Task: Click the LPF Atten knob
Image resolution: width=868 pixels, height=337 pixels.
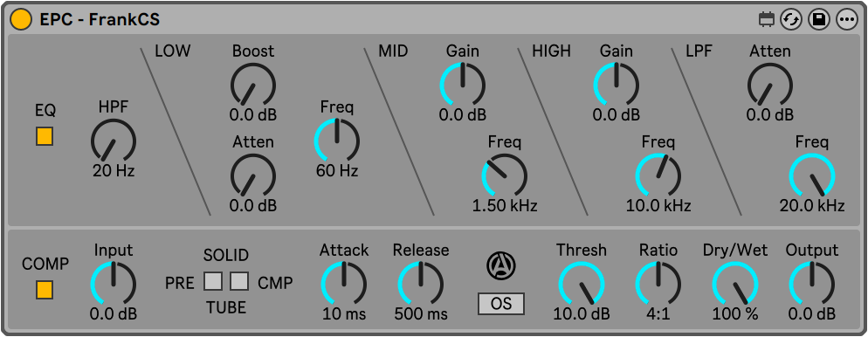Action: pos(770,85)
